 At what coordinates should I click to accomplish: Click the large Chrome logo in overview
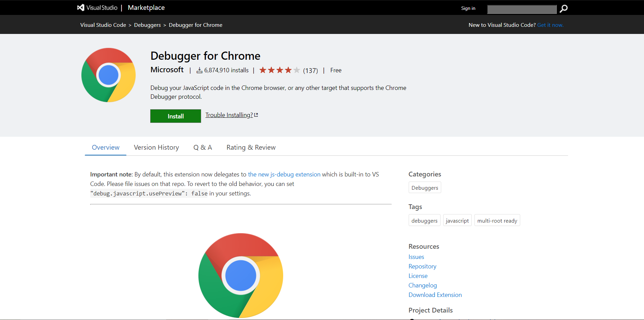pos(241,275)
